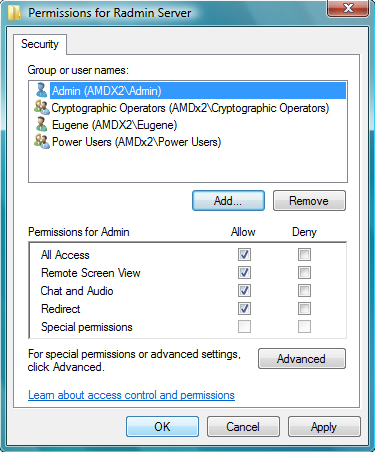Click the Add... button

(x=228, y=201)
